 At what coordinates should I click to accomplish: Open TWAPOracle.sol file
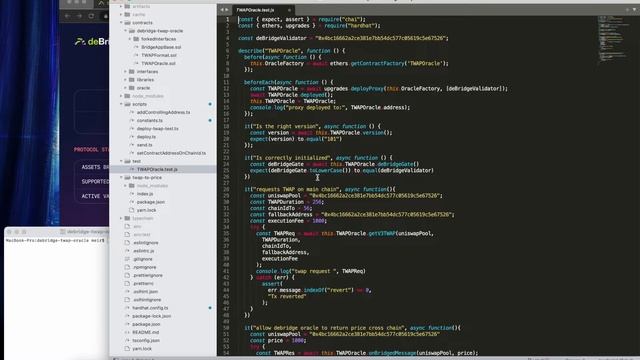(x=158, y=63)
